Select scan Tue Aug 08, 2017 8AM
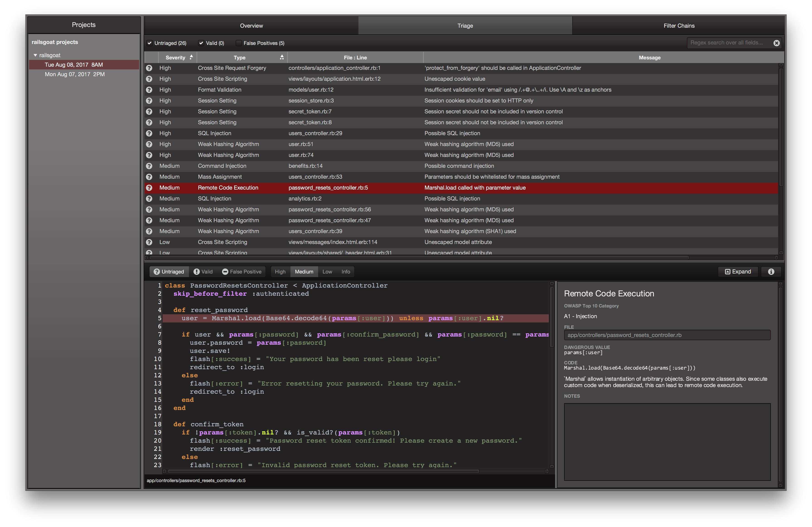Viewport: 812px width, 527px height. [x=84, y=65]
